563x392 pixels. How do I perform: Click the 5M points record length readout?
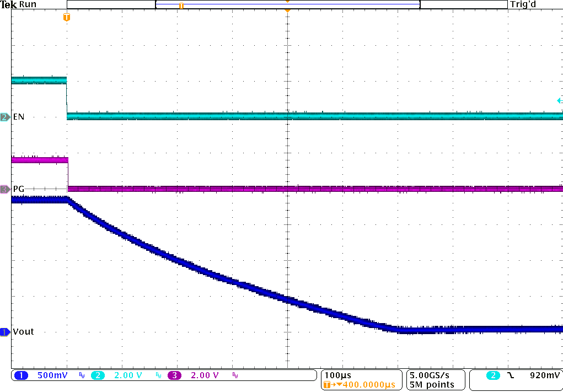click(432, 384)
